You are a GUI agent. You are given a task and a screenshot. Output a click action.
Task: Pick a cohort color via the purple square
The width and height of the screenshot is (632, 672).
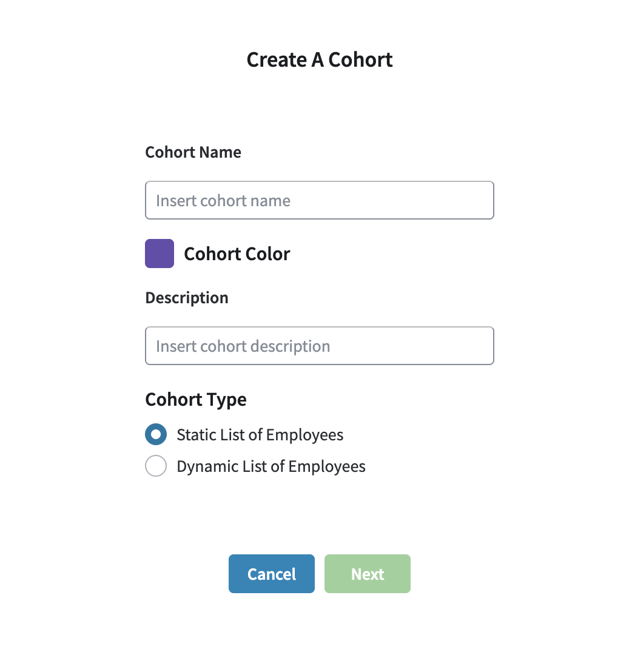tap(160, 254)
